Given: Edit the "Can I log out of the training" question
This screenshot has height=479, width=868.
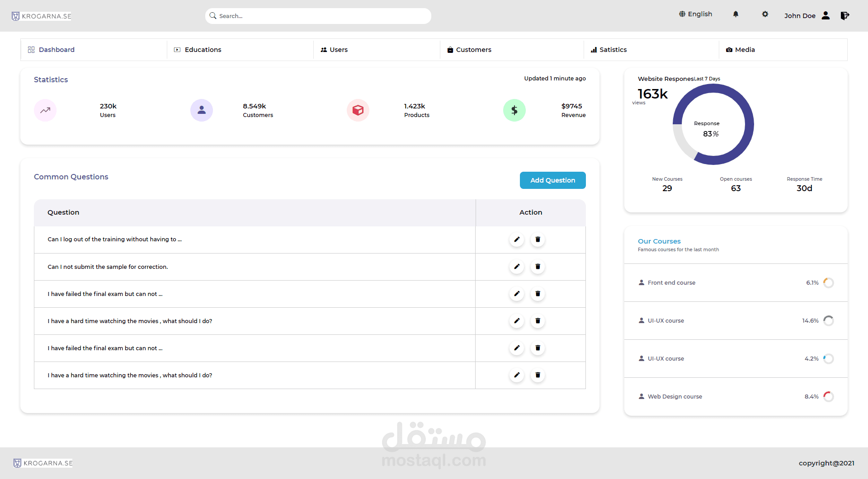Looking at the screenshot, I should tap(517, 239).
